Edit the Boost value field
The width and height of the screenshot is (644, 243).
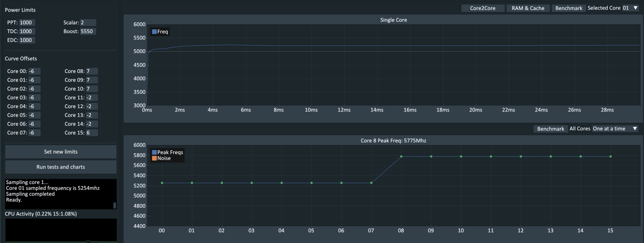click(x=88, y=31)
